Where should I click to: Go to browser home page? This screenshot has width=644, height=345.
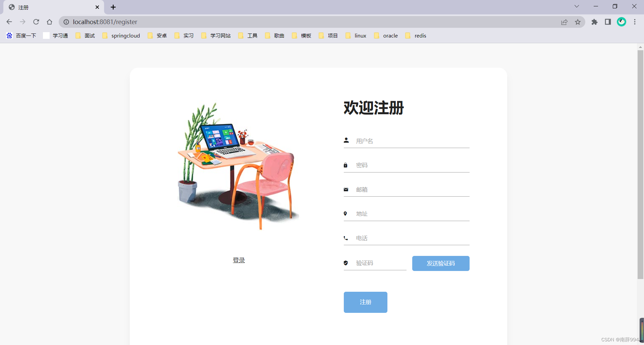tap(49, 22)
